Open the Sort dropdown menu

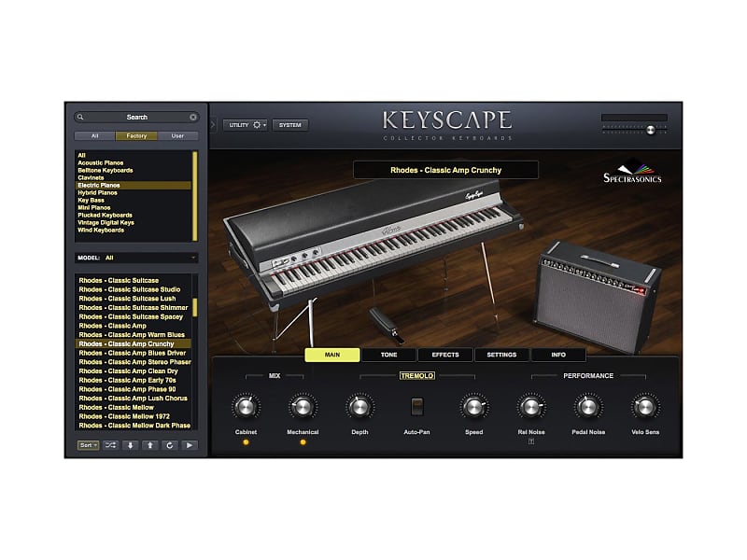(88, 445)
